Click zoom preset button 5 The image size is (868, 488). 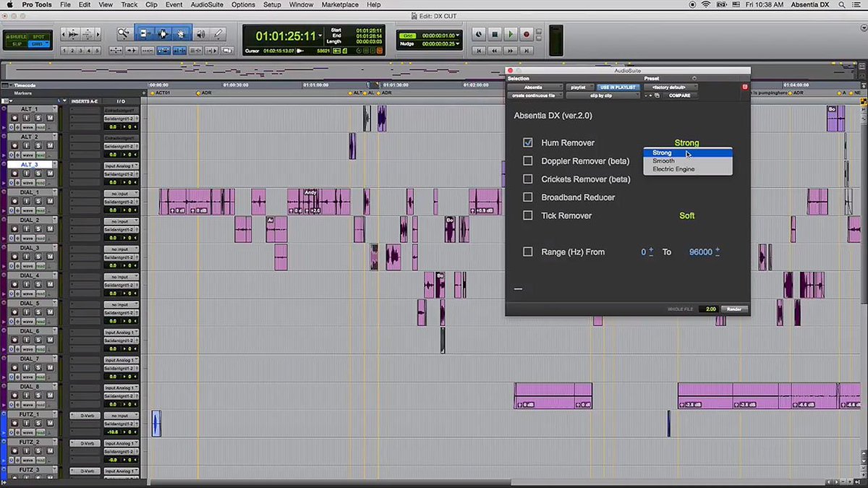click(97, 51)
